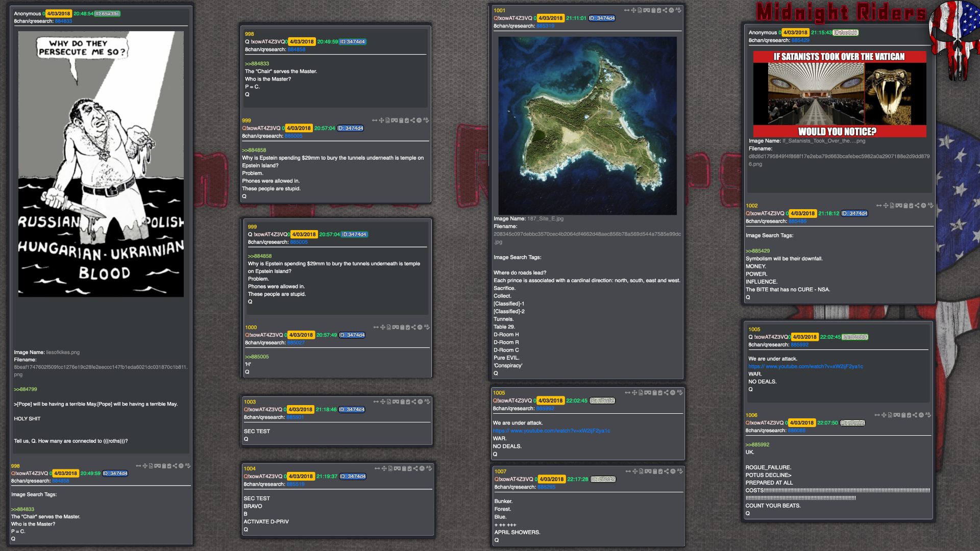Click 'ACTIVATE D-PRIV' text in post 1004

pos(266,522)
